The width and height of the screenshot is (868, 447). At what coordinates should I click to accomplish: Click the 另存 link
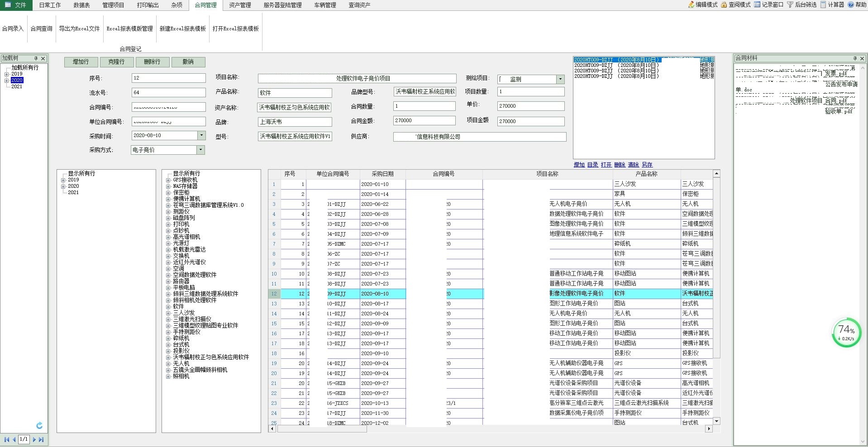(647, 165)
